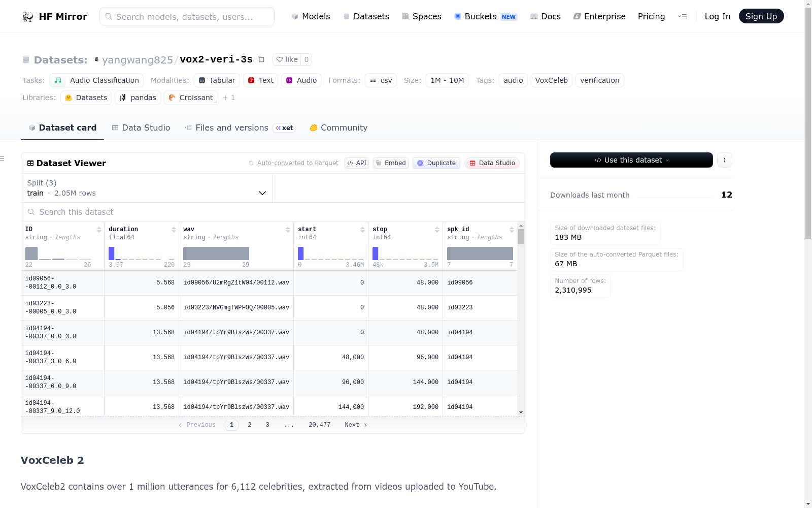Image resolution: width=812 pixels, height=508 pixels.
Task: Sort the start column using its sort icon
Action: click(362, 230)
